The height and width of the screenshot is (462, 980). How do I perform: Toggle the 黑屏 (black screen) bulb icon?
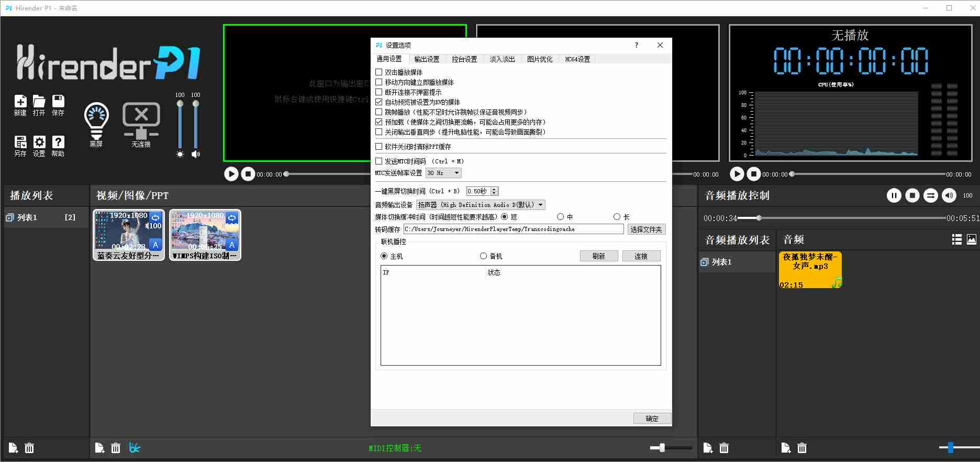96,121
